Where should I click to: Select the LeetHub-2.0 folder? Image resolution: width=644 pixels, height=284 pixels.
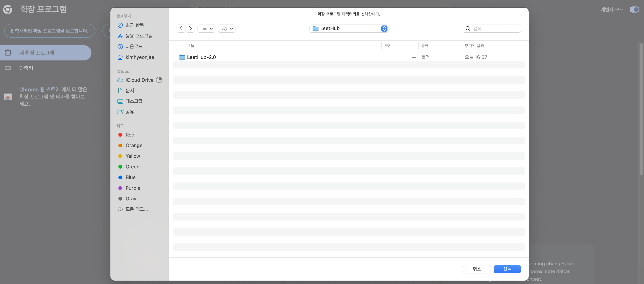click(201, 57)
